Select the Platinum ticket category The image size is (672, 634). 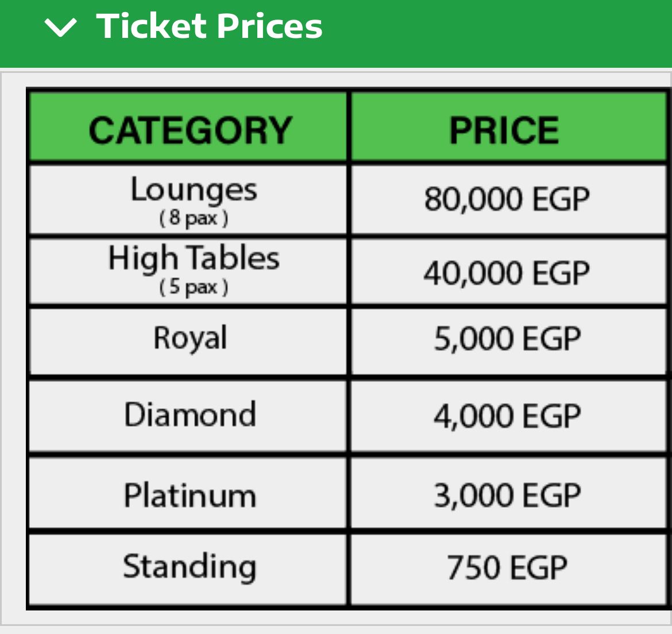(190, 495)
